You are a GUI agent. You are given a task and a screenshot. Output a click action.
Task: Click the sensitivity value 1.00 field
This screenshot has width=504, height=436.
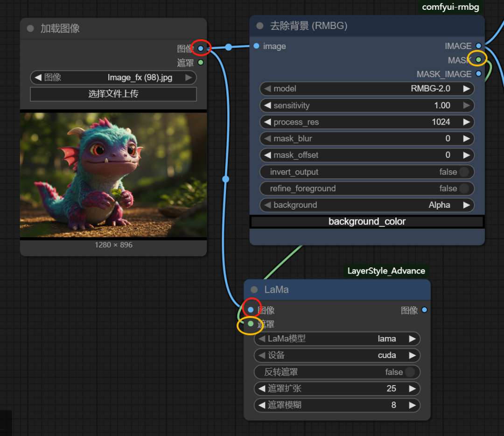coord(442,105)
